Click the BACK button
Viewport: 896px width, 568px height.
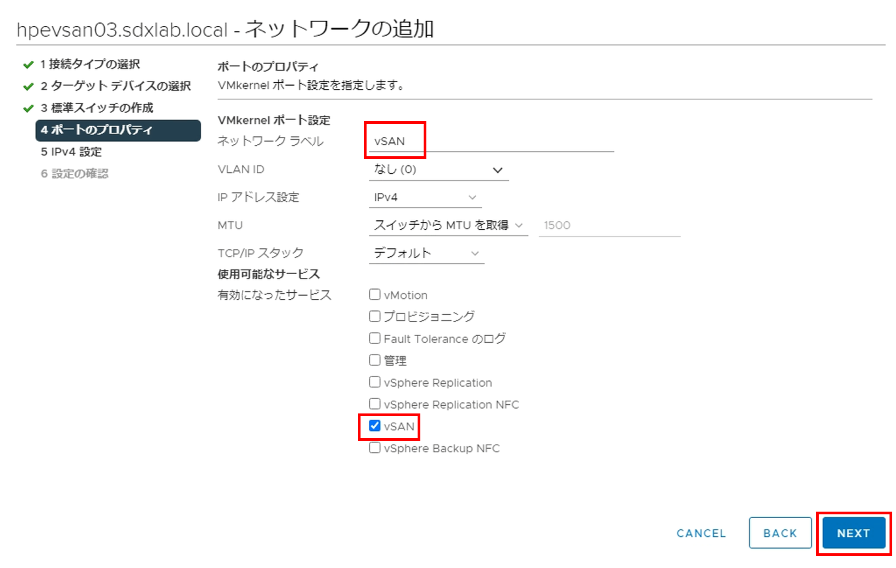click(x=780, y=533)
